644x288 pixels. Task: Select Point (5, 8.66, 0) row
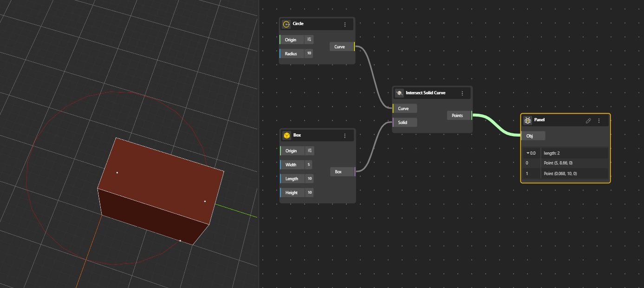[x=565, y=163]
